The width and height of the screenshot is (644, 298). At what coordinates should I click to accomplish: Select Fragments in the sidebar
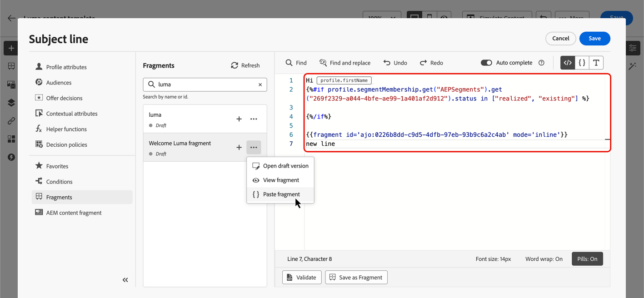82,197
